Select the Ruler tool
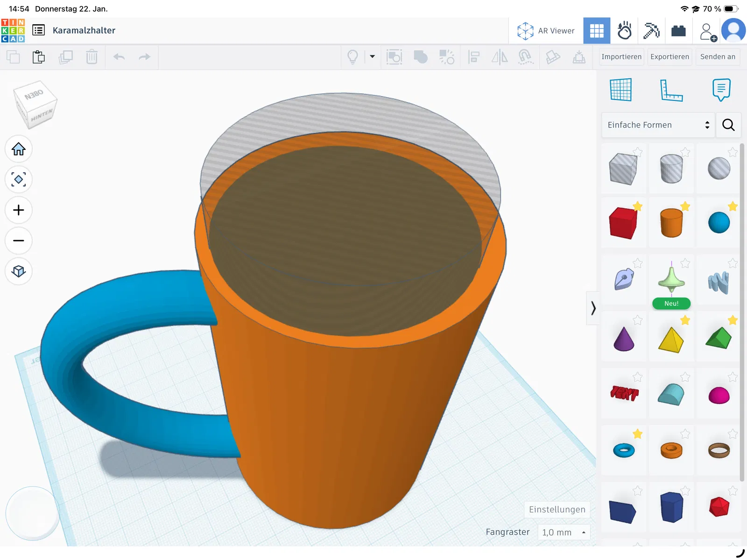This screenshot has height=560, width=747. (x=671, y=90)
